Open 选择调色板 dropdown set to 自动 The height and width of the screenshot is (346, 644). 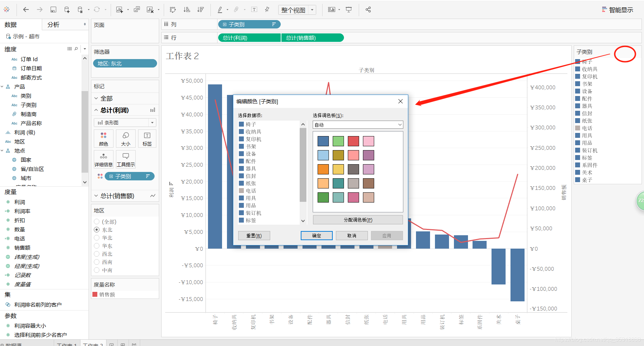(x=358, y=125)
